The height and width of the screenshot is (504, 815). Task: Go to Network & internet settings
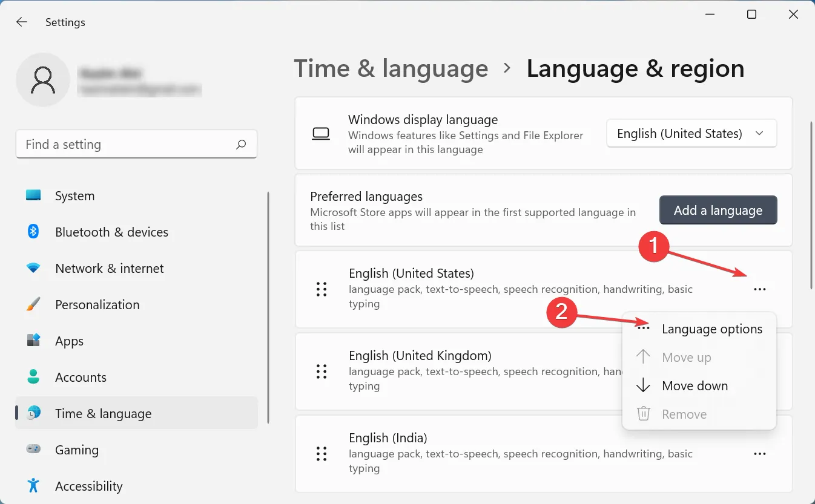point(109,269)
